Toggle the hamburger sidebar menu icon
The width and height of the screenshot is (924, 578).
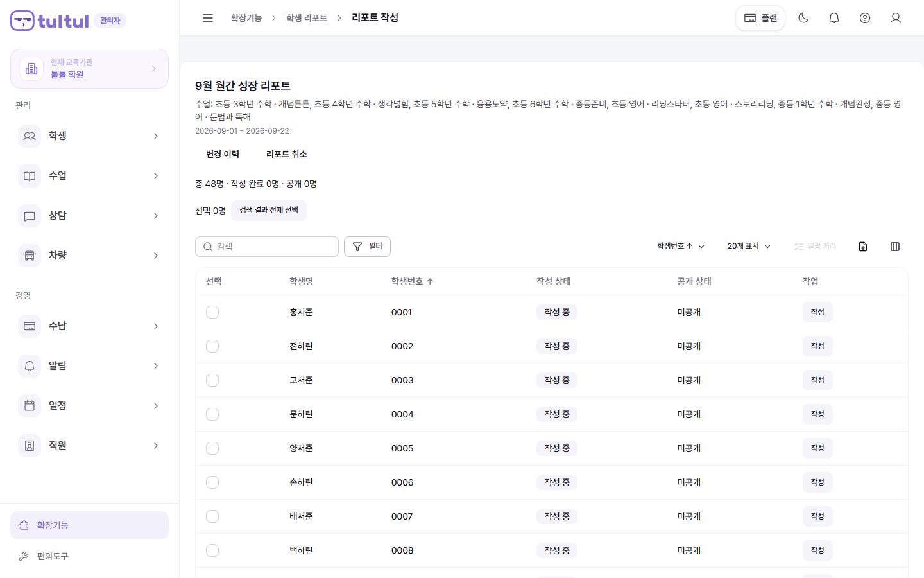point(207,18)
